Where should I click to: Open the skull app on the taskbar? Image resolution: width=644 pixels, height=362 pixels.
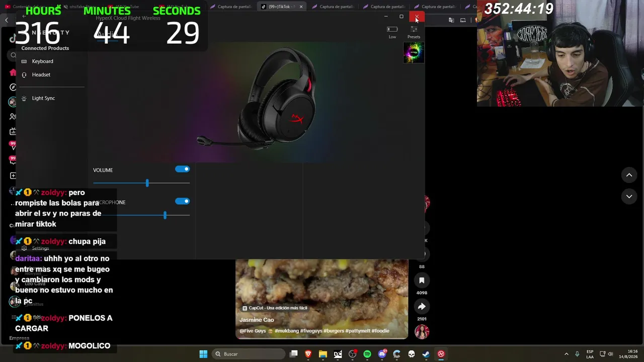(411, 354)
